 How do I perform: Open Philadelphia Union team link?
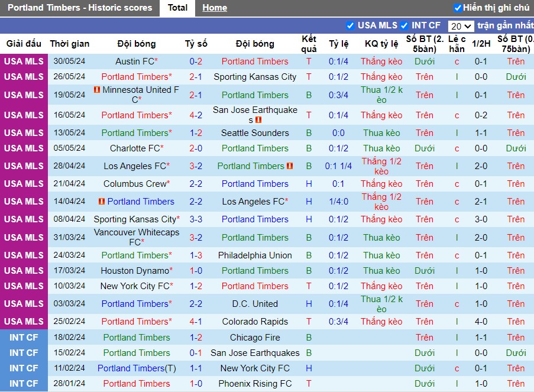tap(255, 255)
